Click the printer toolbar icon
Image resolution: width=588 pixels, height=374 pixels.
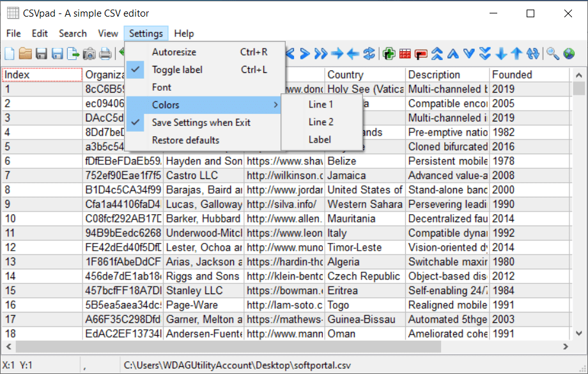(105, 54)
